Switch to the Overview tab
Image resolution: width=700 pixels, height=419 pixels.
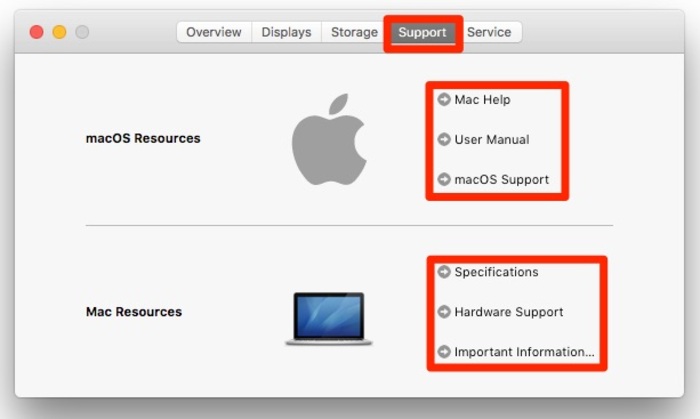point(214,32)
